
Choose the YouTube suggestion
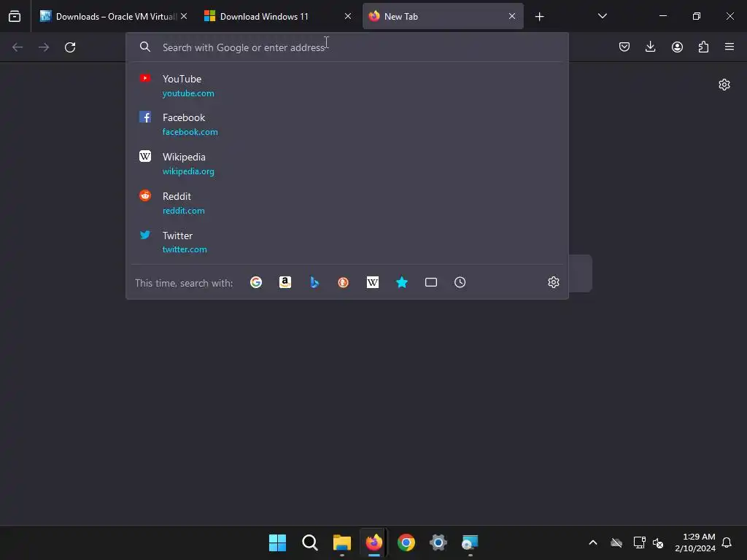pyautogui.click(x=347, y=85)
